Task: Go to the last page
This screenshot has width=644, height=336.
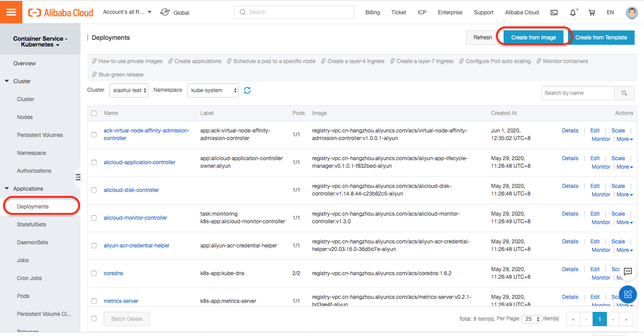Action: 627,319
